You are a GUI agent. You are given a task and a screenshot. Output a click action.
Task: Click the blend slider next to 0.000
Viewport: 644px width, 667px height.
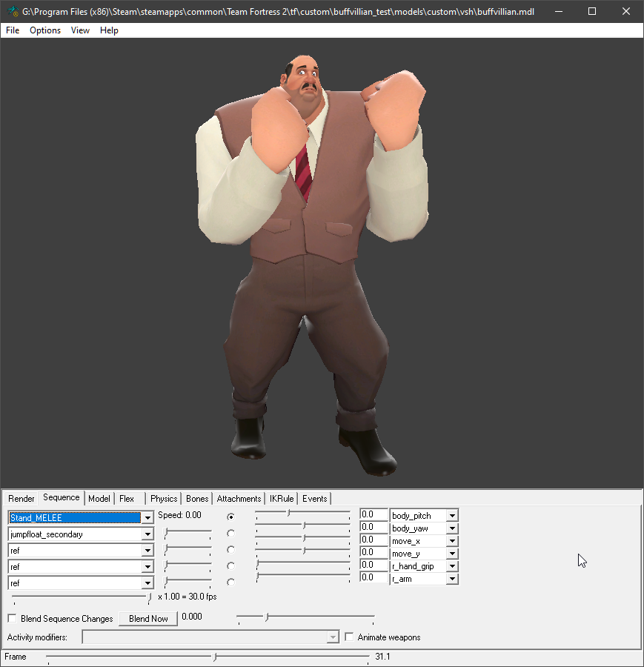point(306,617)
